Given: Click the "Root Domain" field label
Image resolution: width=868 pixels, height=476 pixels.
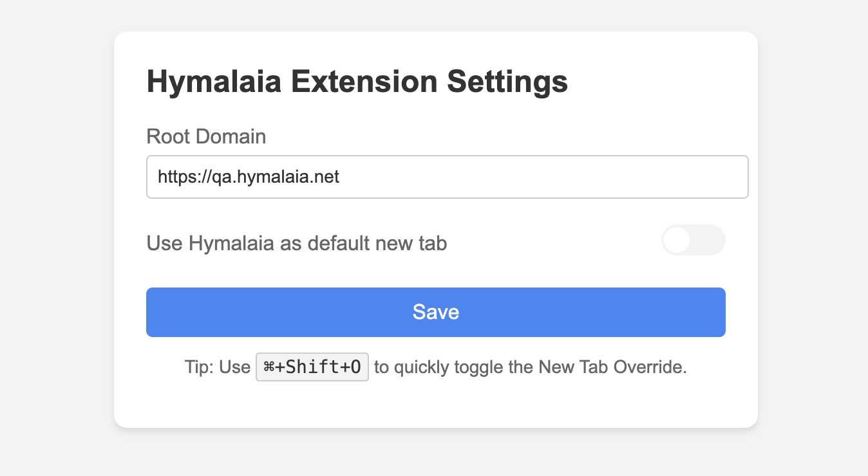Looking at the screenshot, I should tap(206, 136).
